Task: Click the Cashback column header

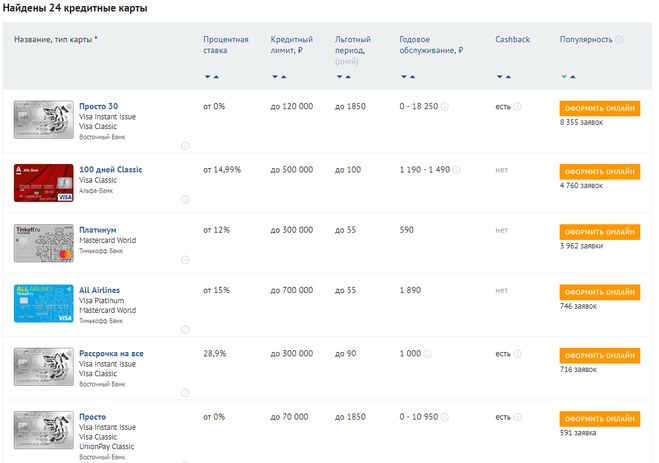Action: (x=512, y=39)
